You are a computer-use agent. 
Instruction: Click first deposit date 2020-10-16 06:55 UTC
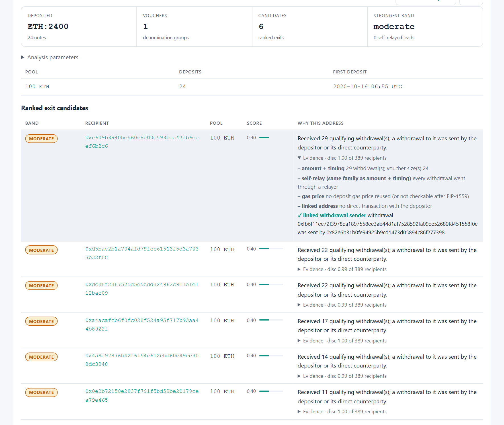pyautogui.click(x=368, y=87)
